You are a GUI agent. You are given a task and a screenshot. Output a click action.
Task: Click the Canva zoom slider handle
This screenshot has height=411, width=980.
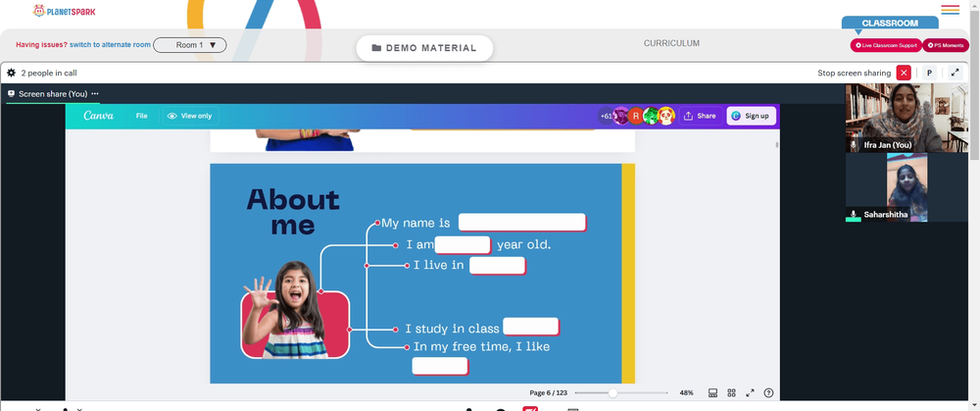[x=613, y=393]
